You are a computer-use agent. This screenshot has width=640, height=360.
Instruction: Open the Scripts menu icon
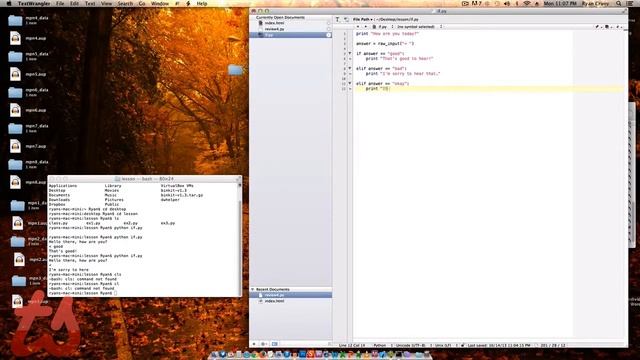click(188, 3)
